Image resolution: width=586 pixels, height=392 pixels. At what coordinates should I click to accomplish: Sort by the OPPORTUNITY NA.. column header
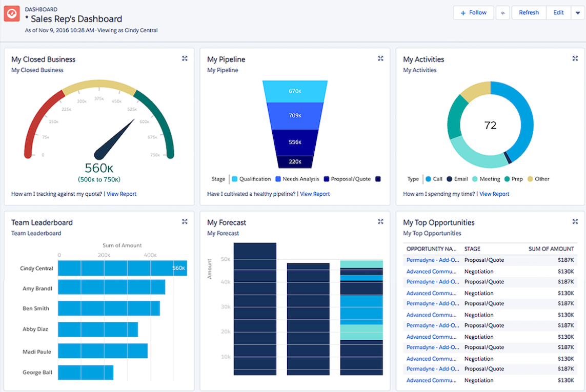(431, 249)
